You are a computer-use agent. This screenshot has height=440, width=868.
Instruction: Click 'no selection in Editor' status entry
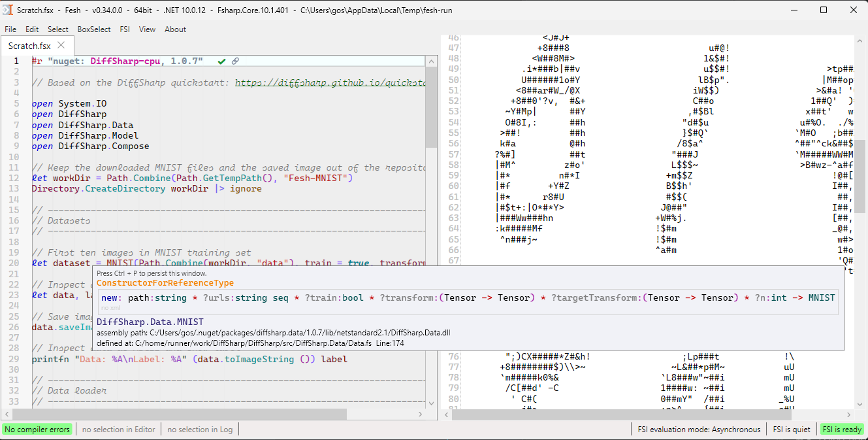coord(118,430)
